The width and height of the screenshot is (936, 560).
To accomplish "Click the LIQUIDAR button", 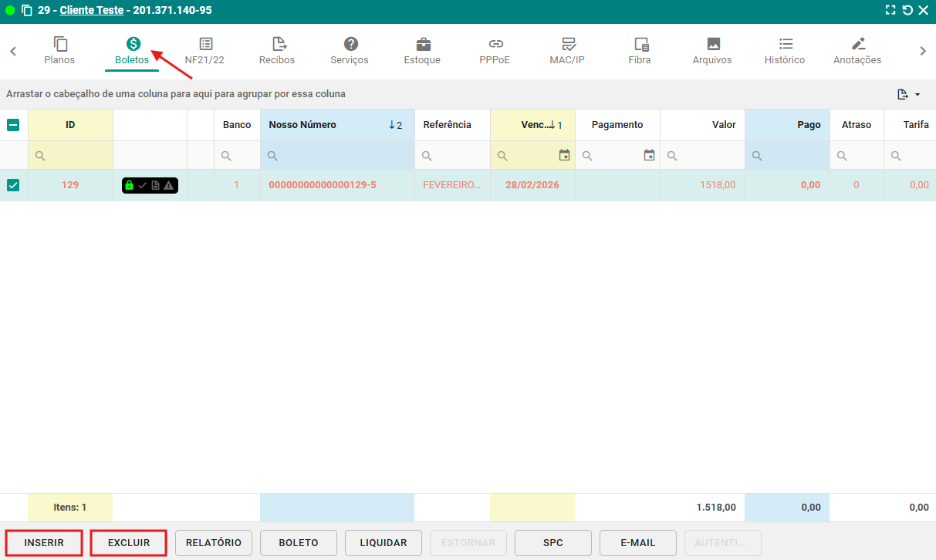I will 384,543.
